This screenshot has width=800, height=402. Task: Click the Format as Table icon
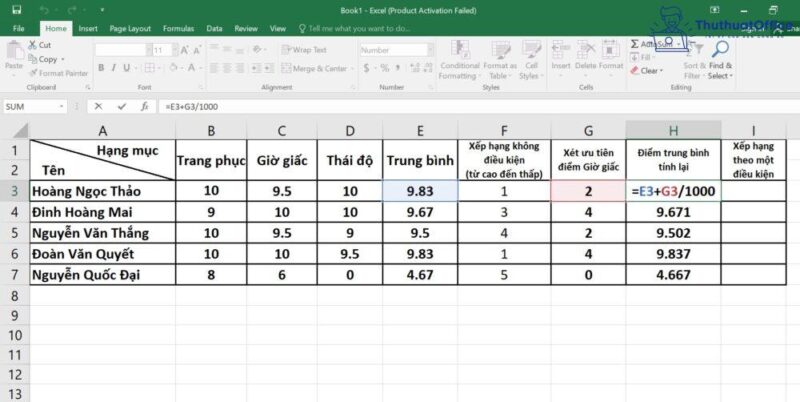point(501,50)
